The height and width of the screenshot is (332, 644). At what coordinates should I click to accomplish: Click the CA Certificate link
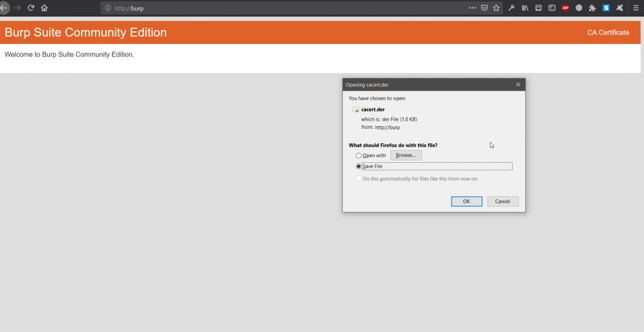coord(608,33)
